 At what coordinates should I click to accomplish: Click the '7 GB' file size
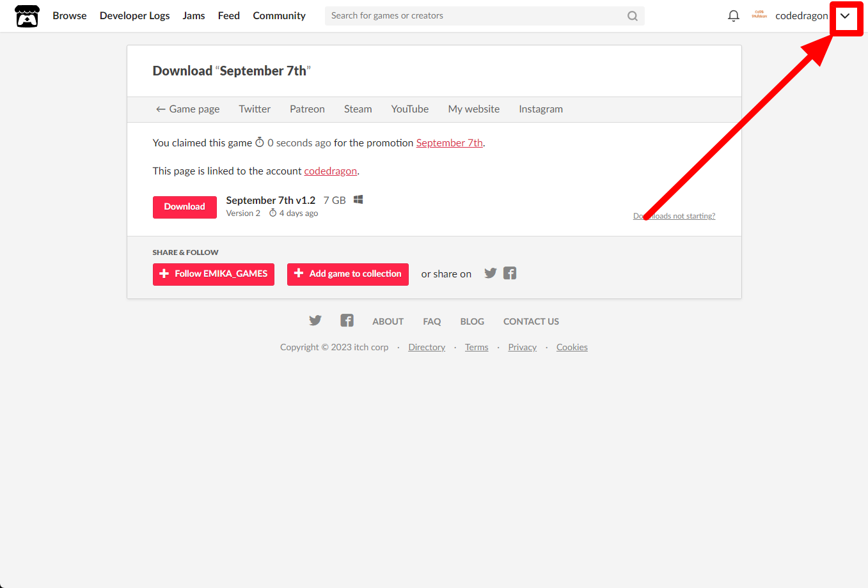pos(335,201)
